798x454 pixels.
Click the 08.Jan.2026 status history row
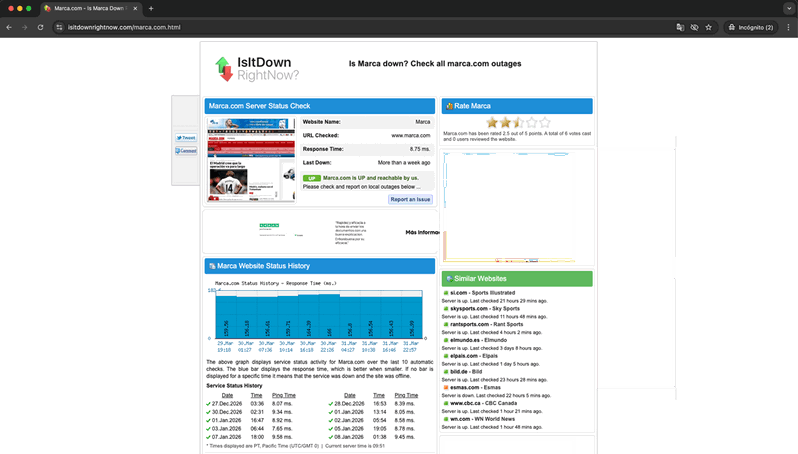pos(374,437)
